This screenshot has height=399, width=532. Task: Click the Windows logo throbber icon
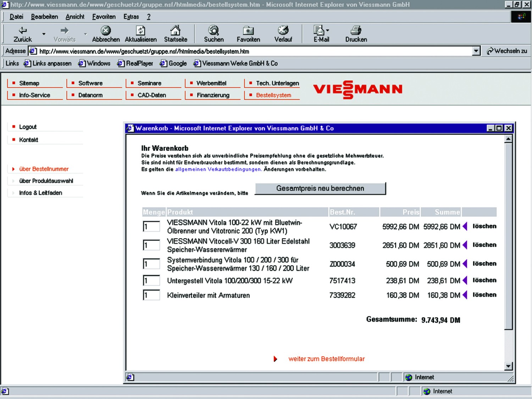point(521,17)
